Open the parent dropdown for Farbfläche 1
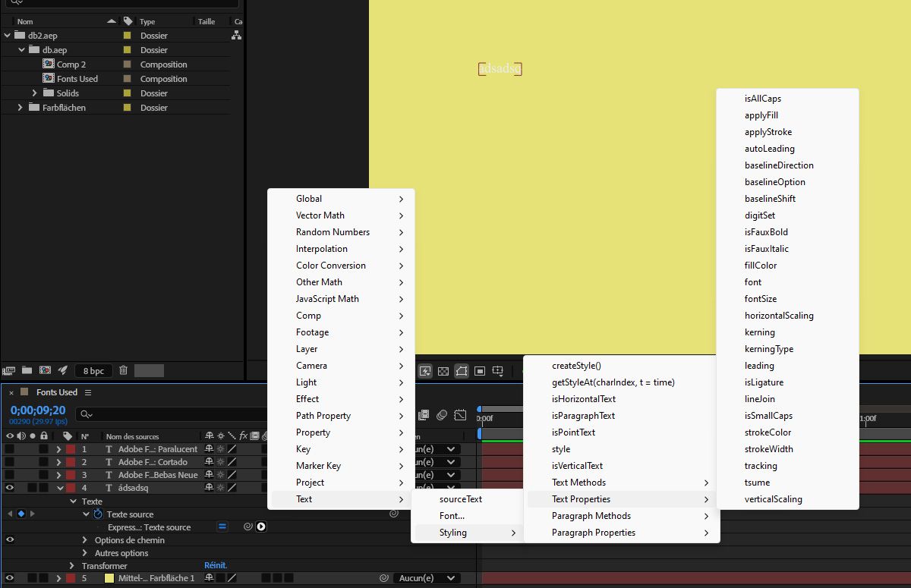This screenshot has width=911, height=588. [425, 578]
